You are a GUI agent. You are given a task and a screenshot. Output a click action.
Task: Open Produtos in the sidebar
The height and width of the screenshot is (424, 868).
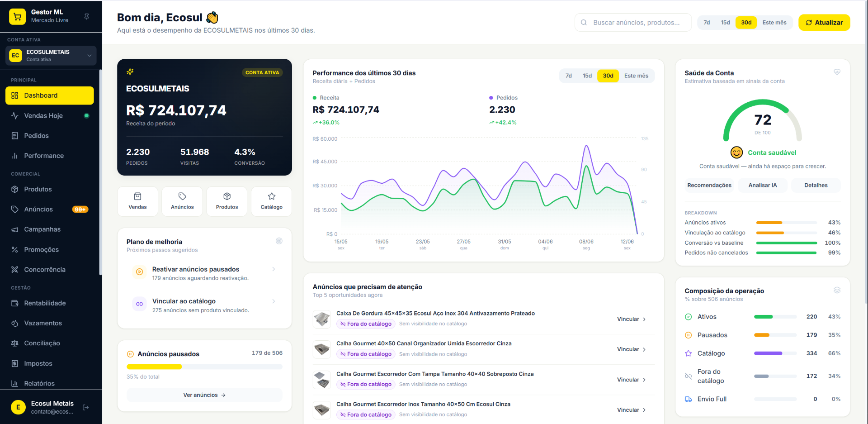pos(50,189)
